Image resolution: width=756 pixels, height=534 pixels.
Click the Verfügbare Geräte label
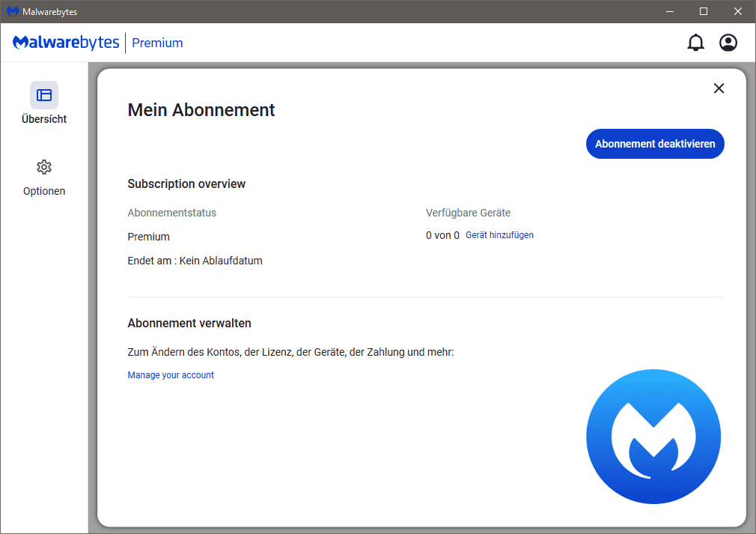(x=468, y=213)
